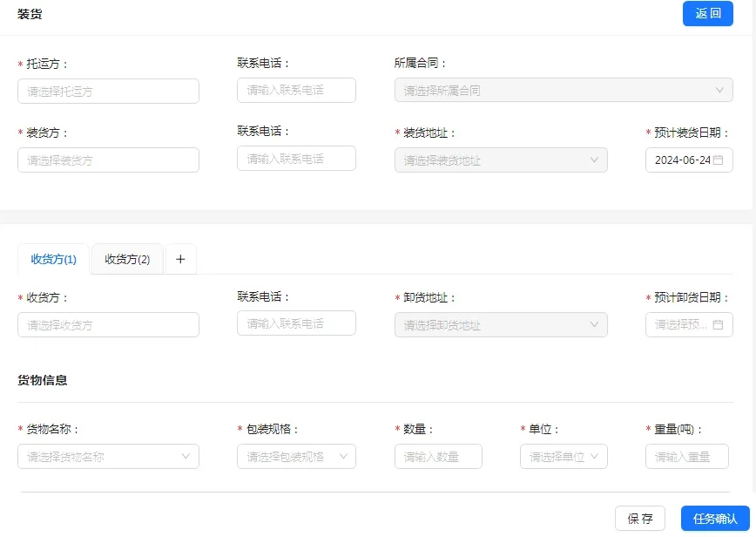Click the 收货方 input field
Screen dimensions: 756x537
[x=108, y=325]
